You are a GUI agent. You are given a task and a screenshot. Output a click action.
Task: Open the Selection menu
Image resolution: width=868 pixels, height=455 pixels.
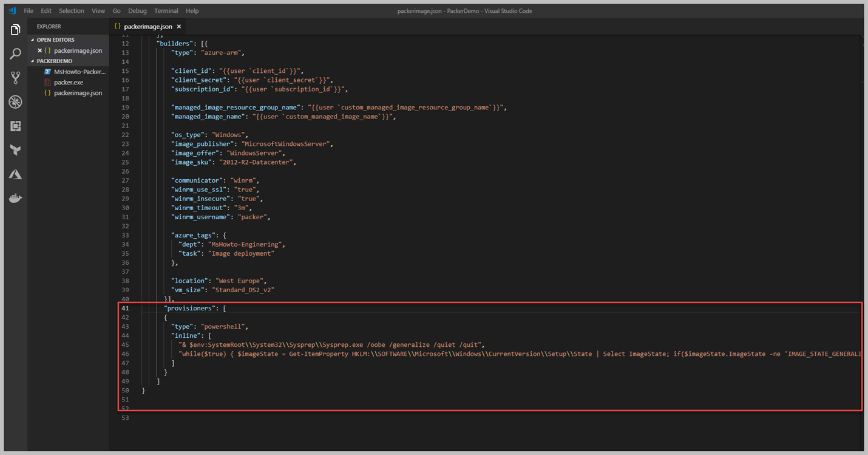click(x=72, y=11)
